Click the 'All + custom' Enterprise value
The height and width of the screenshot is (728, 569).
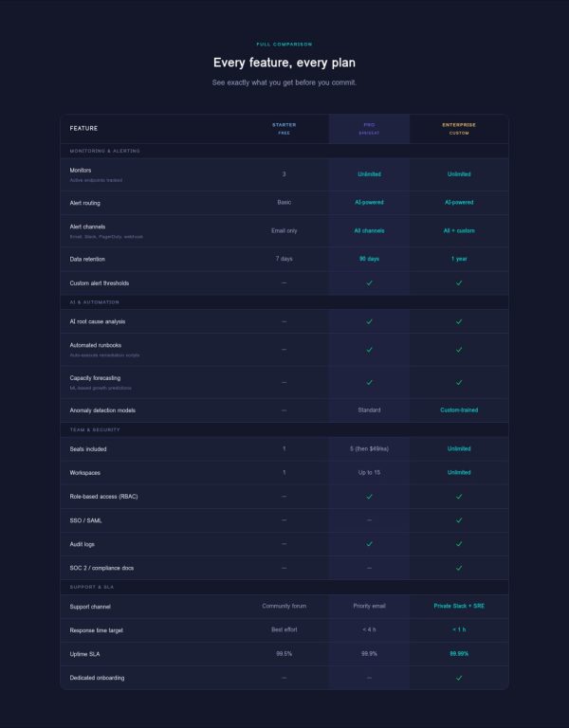click(459, 230)
